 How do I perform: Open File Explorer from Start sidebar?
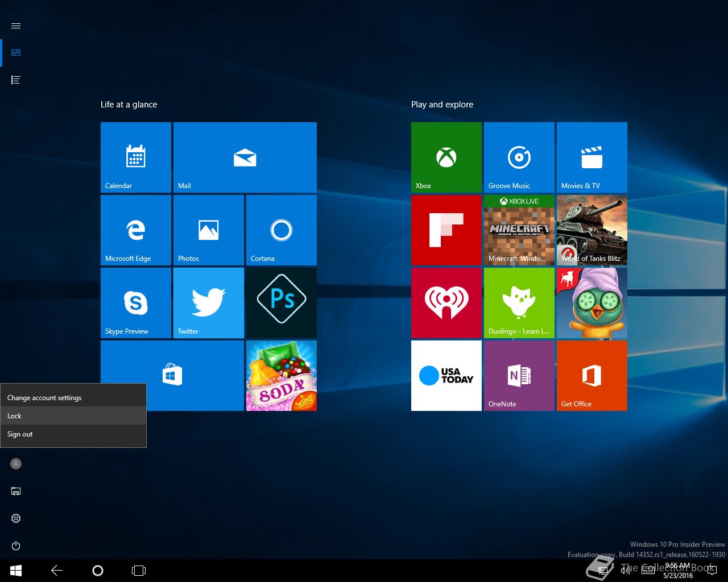pyautogui.click(x=16, y=491)
